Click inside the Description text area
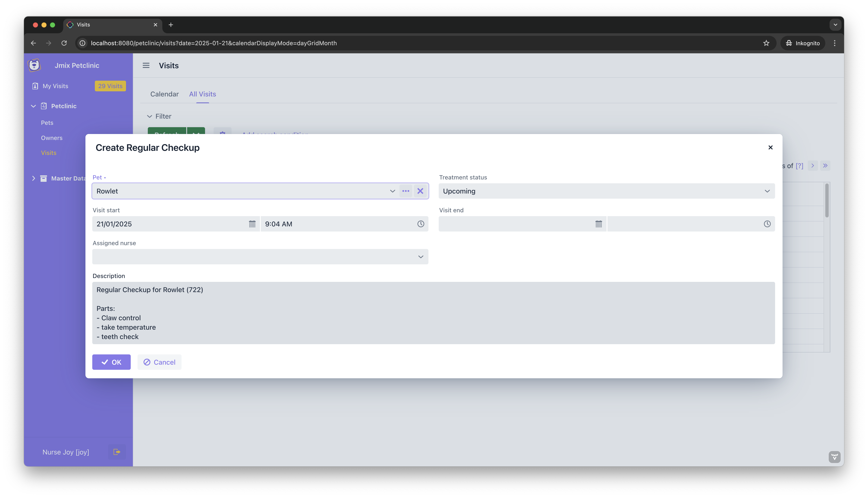Viewport: 868px width, 498px height. click(x=433, y=313)
